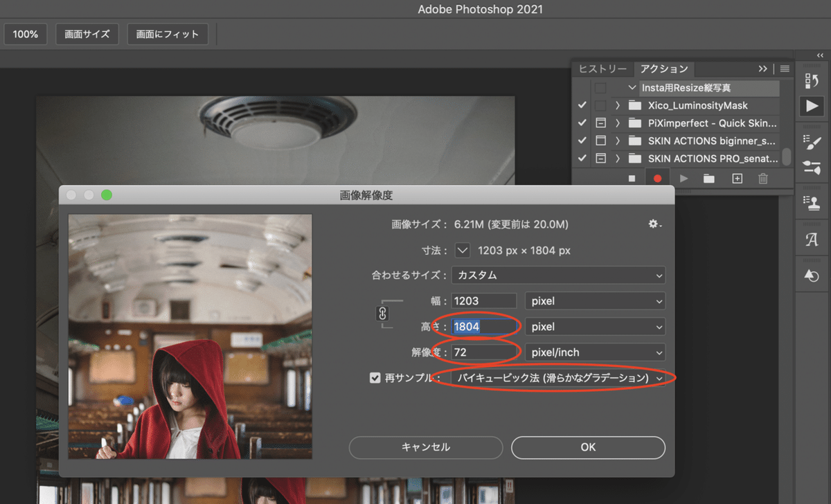Click folder icon of SKIN ACTIONS biginner set
Image resolution: width=831 pixels, height=504 pixels.
pos(635,141)
